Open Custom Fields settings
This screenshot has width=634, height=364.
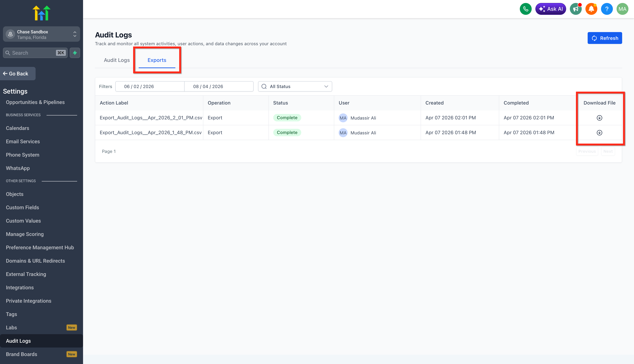pos(22,208)
